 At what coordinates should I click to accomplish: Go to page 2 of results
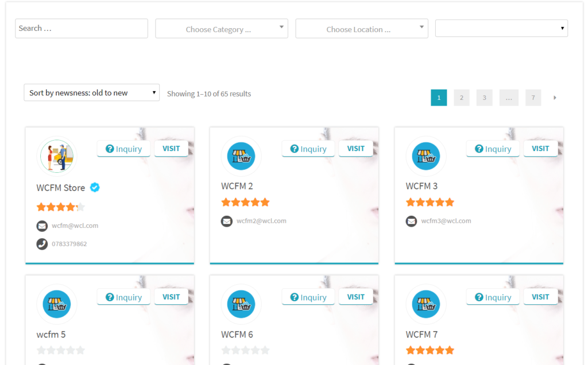[x=462, y=98]
